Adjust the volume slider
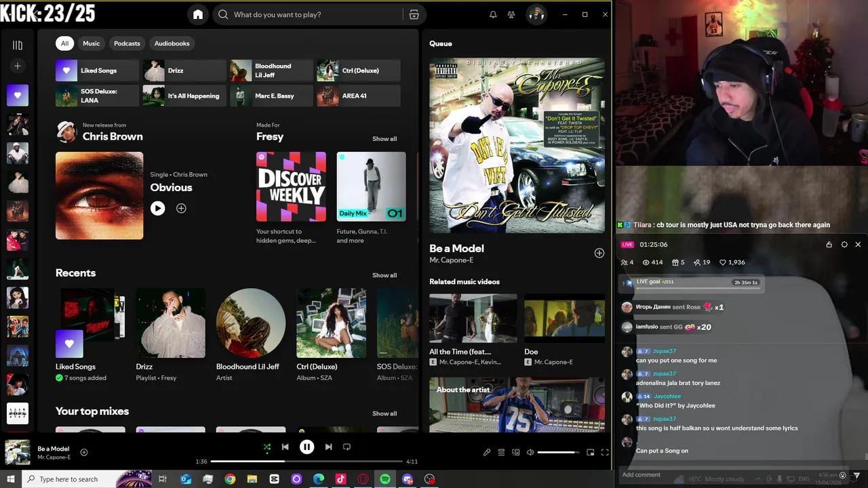The image size is (868, 488). pos(559,452)
